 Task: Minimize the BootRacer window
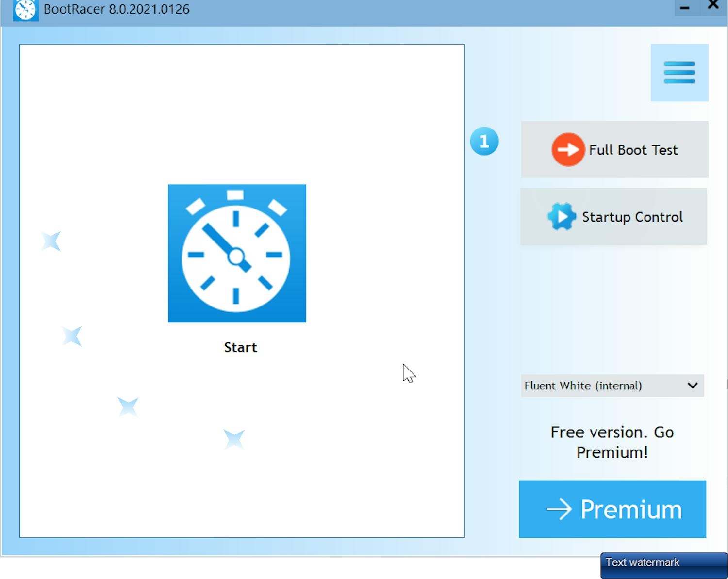pyautogui.click(x=685, y=7)
